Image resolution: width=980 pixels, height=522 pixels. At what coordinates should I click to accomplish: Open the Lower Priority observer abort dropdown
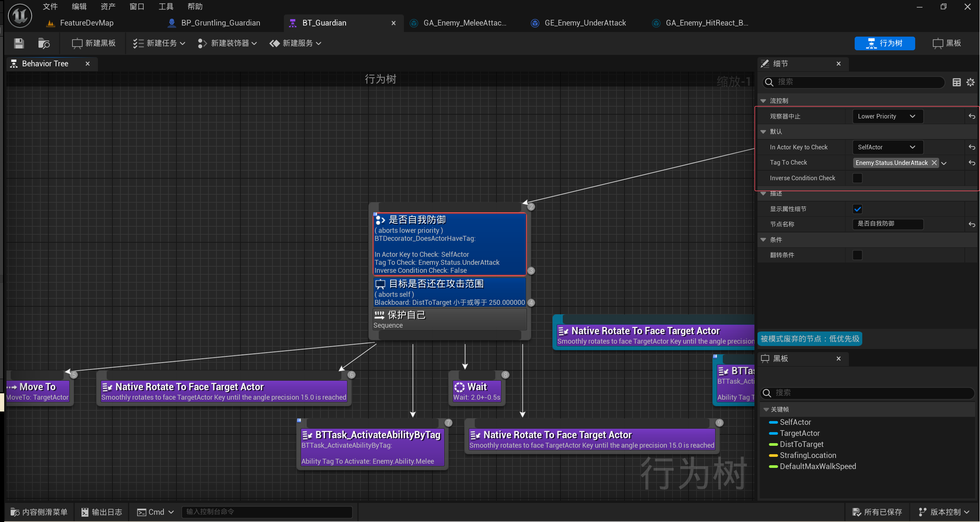pos(887,117)
